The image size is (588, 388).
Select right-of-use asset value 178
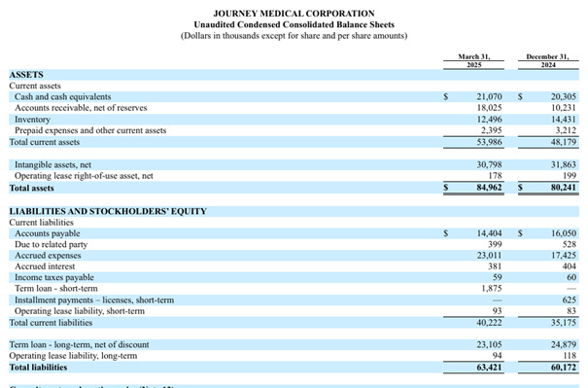pos(495,176)
